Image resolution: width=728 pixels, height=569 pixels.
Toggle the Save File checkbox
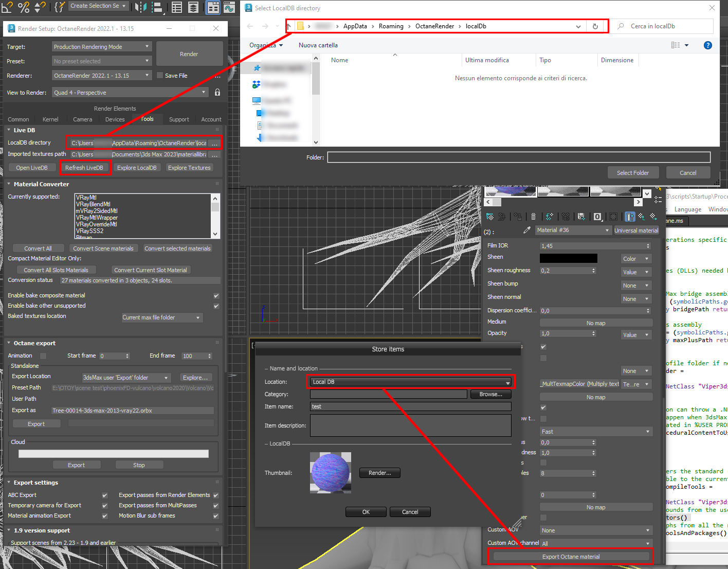click(x=159, y=75)
